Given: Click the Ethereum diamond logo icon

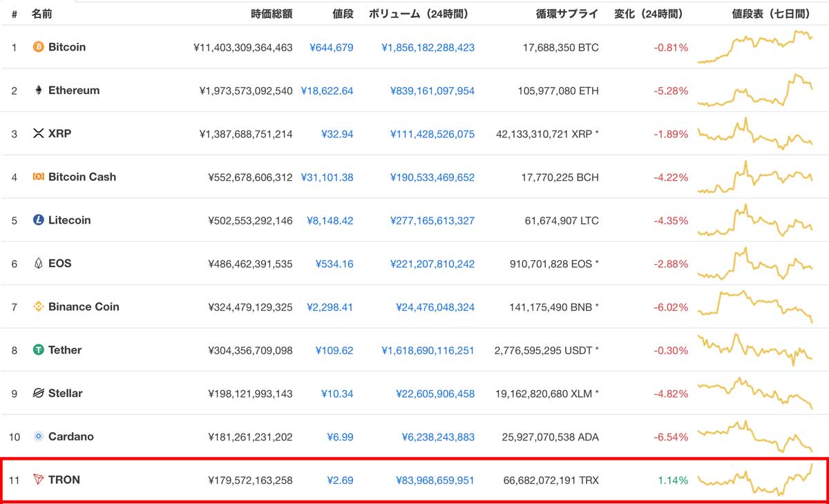Looking at the screenshot, I should [x=39, y=90].
